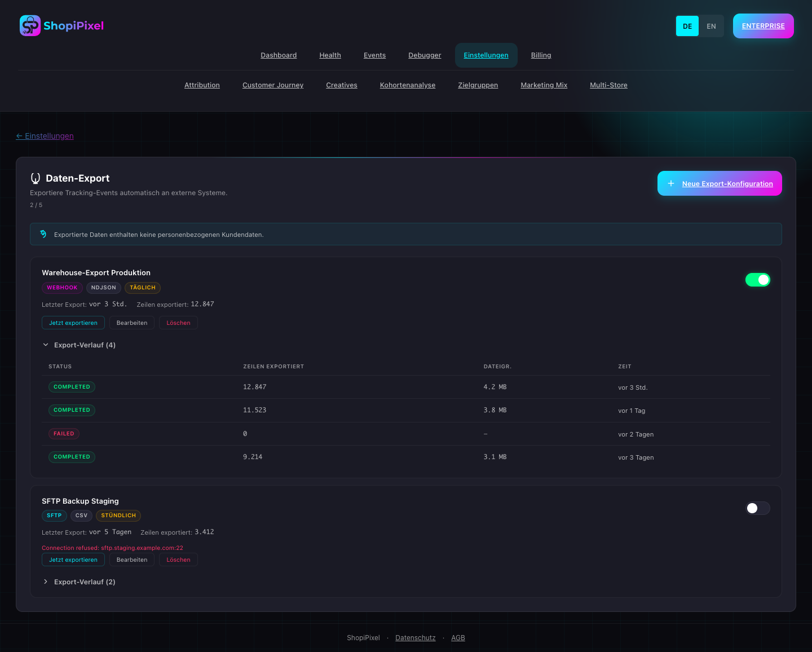Disable the Warehouse-Export Produktion switch
Viewport: 812px width, 652px height.
point(758,279)
